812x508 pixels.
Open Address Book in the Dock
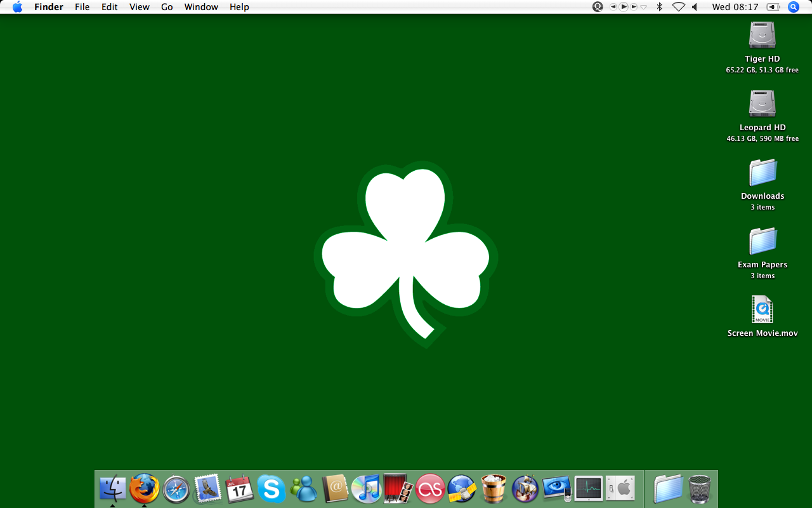[335, 489]
